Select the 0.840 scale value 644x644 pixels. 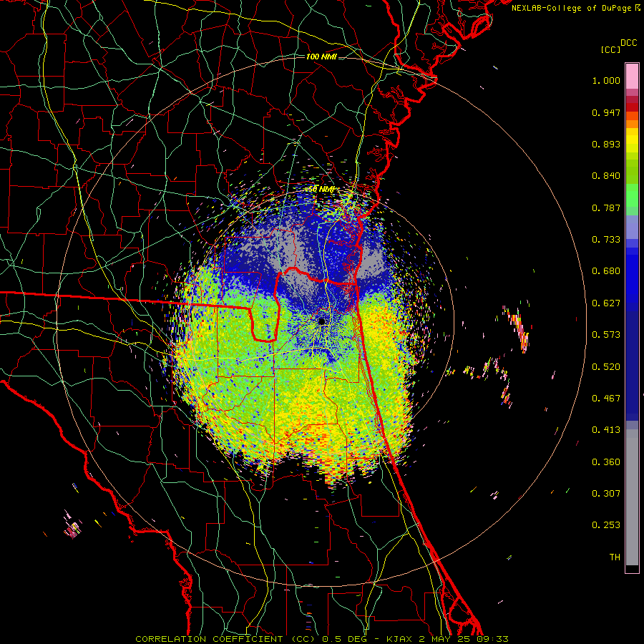click(606, 176)
